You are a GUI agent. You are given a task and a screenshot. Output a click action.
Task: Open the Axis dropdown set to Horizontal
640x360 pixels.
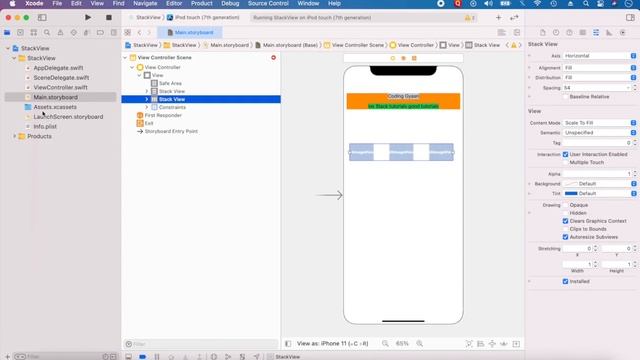click(599, 56)
